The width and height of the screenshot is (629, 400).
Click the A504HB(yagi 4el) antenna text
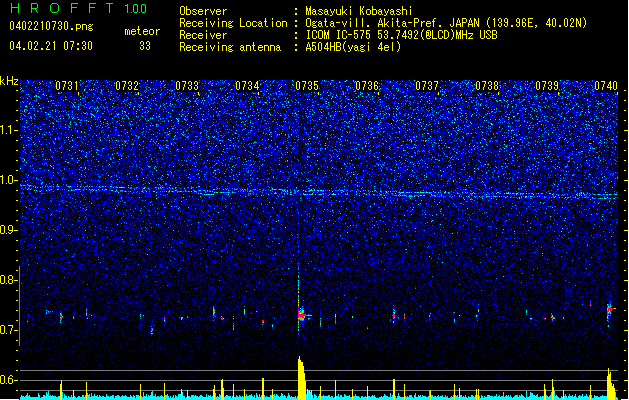coord(353,47)
